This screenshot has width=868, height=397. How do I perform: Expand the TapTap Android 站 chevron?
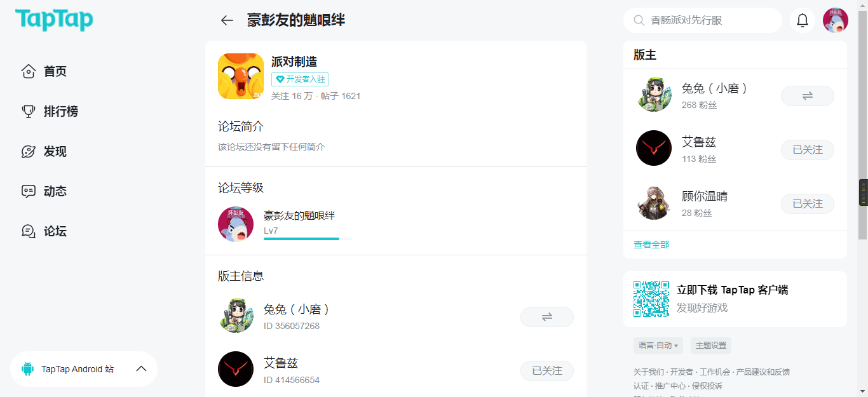pos(141,369)
